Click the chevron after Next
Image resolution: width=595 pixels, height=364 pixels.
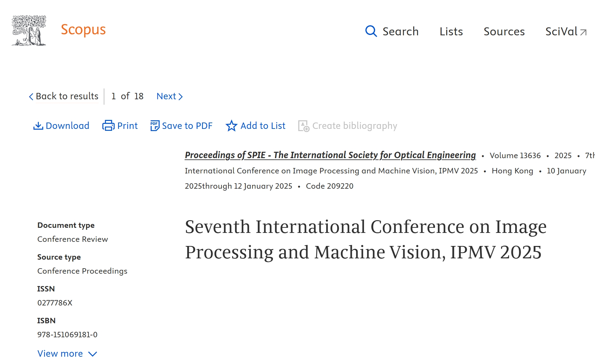tap(180, 97)
